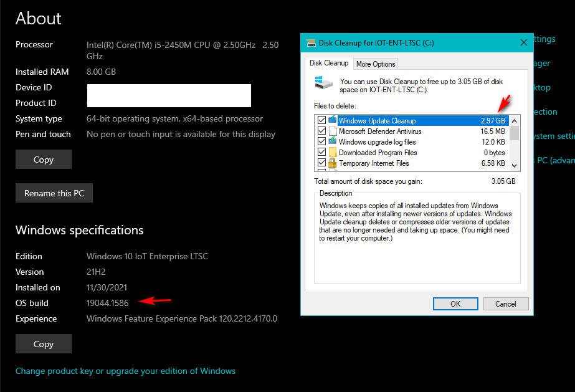Image resolution: width=575 pixels, height=392 pixels.
Task: Click the 11/30/2021 installed date
Action: [107, 287]
